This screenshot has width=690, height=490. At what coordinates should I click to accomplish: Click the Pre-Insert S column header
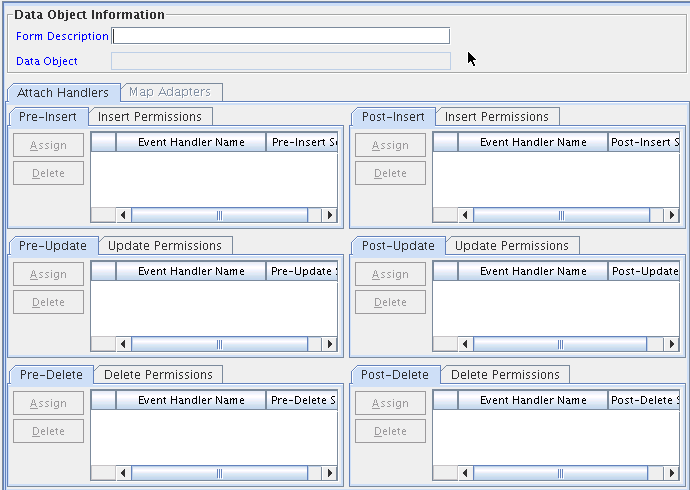pyautogui.click(x=302, y=142)
